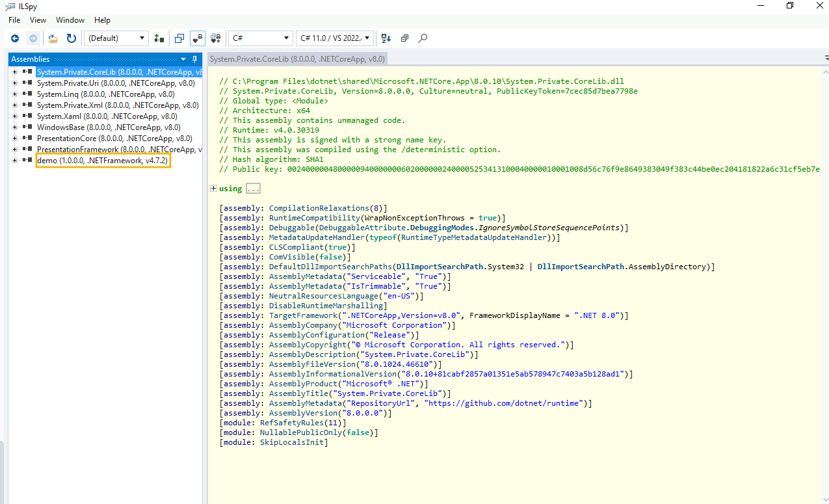Click the sort A-Z toolbar icon

(x=386, y=38)
